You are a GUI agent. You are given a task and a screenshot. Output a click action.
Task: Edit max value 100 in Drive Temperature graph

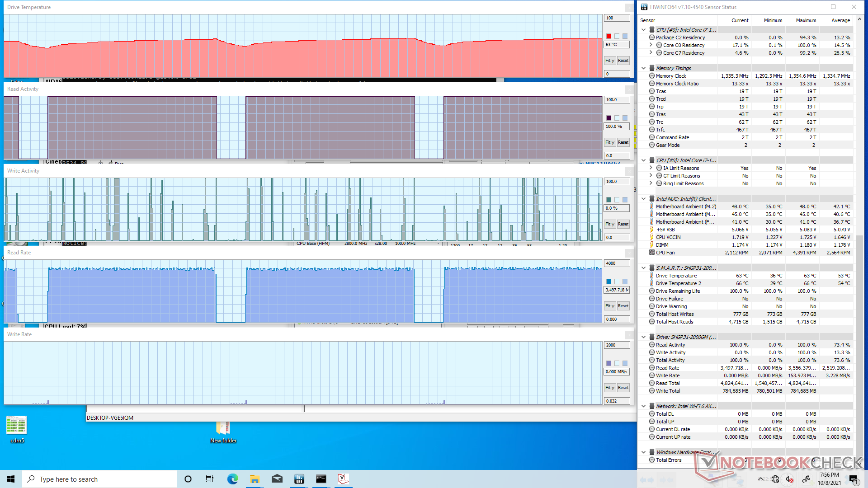617,18
